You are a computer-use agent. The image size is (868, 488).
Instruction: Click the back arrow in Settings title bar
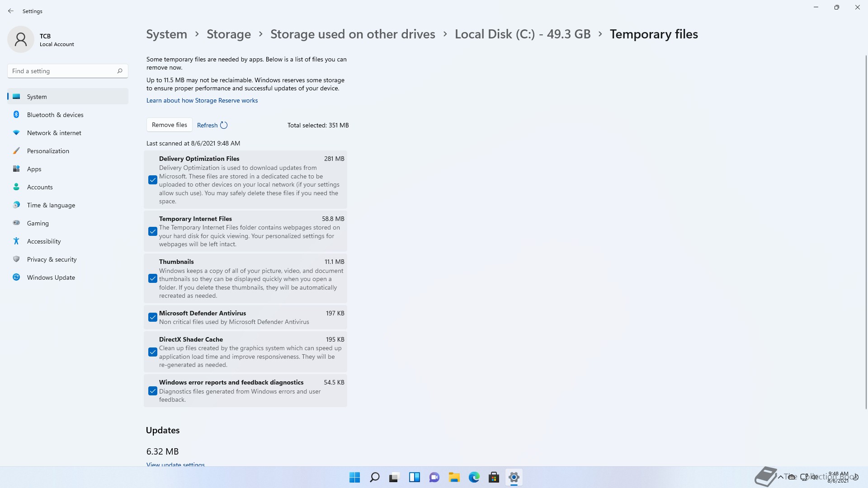click(x=11, y=11)
